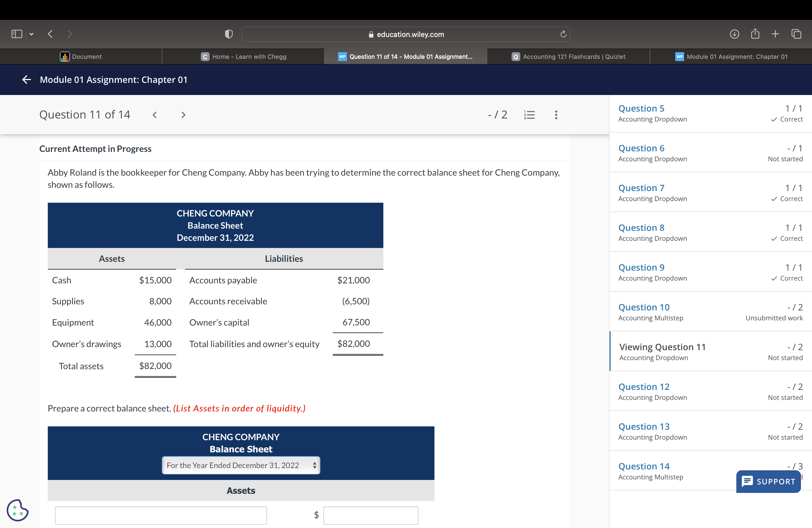
Task: Go to next question chevron
Action: click(183, 115)
